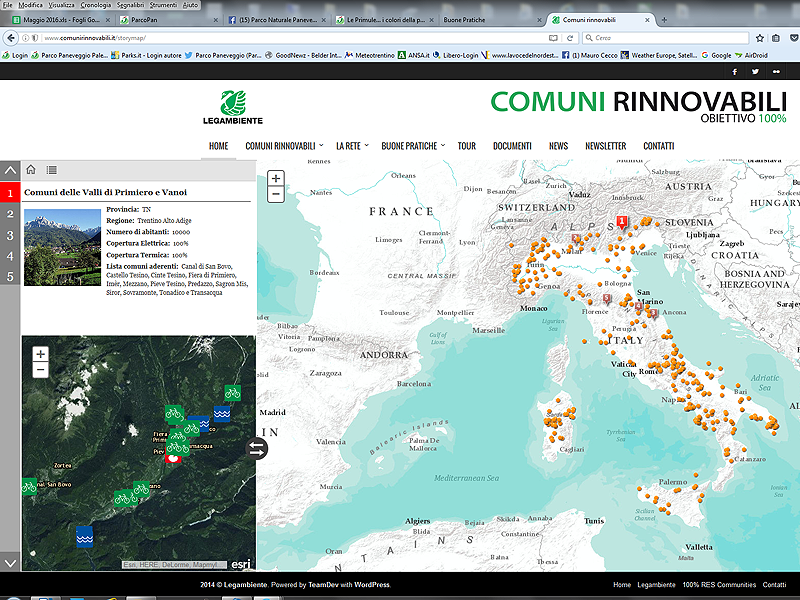Click the blue water marker at bottom of mini map
800x600 pixels.
coord(85,537)
